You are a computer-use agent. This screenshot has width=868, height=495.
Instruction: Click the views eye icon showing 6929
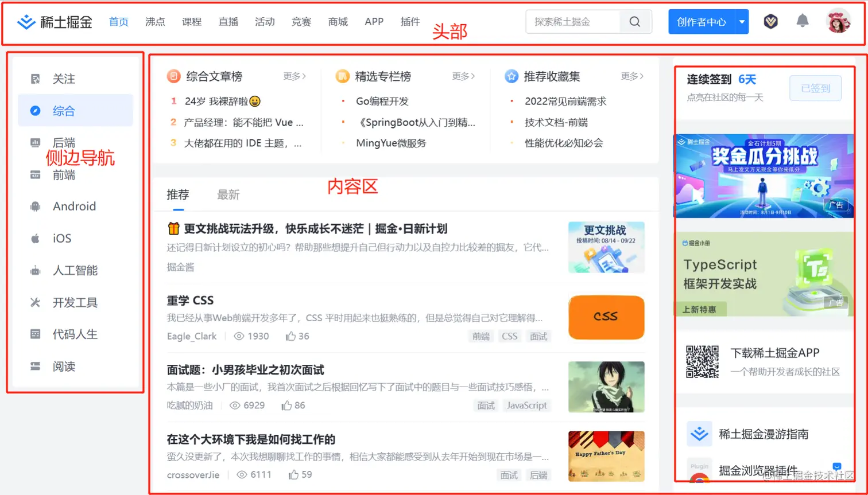235,406
